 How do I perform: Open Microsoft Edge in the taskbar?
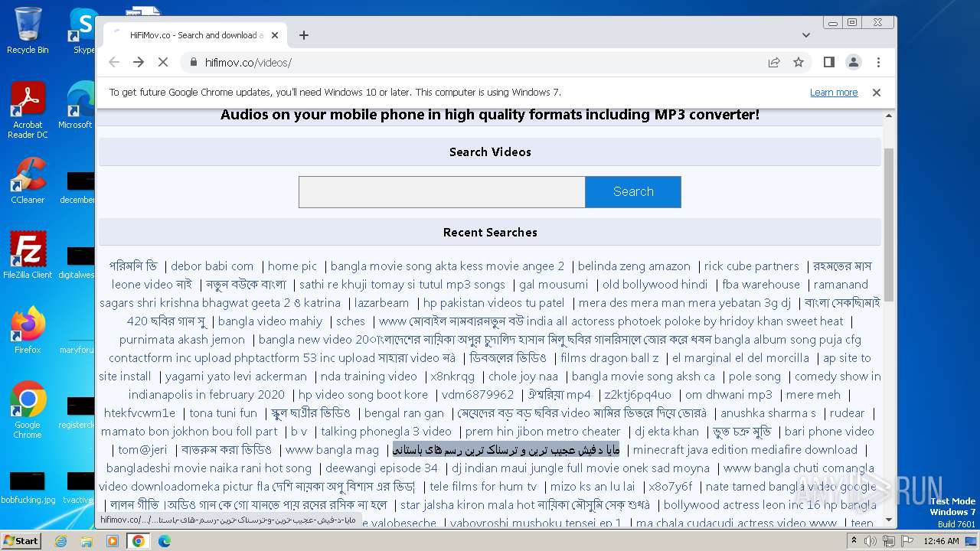164,540
